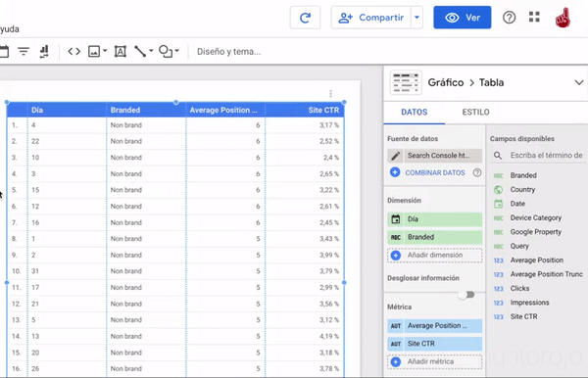Select Clicks field in list
The image size is (588, 378).
click(519, 289)
